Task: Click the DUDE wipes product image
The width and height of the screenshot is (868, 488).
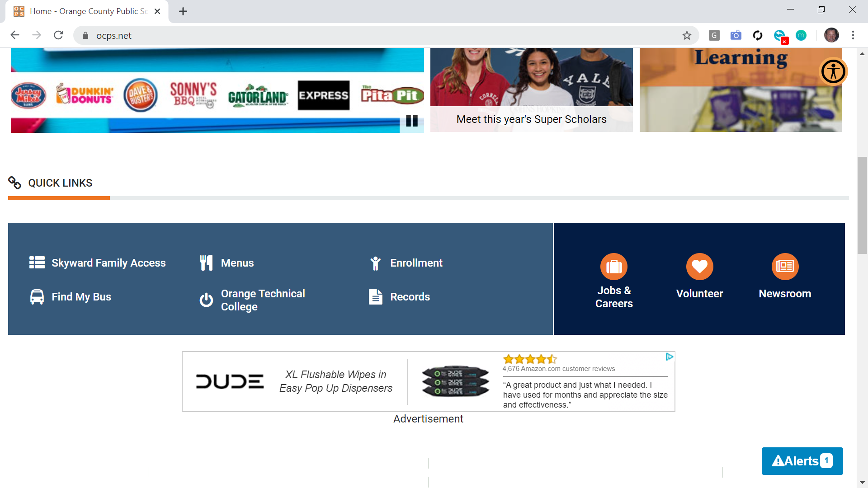Action: 455,381
